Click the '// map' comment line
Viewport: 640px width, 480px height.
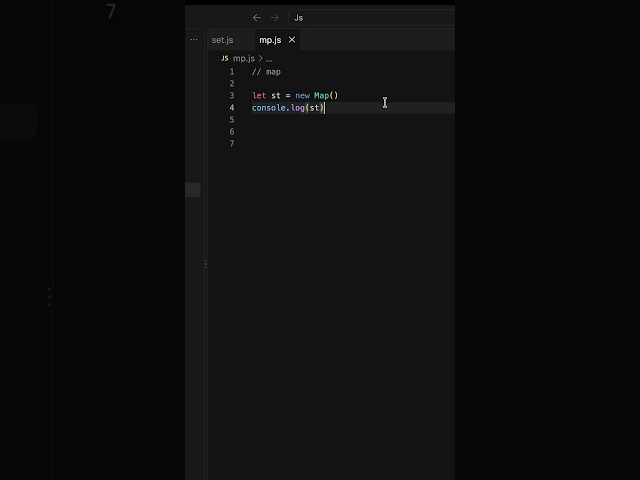(266, 72)
